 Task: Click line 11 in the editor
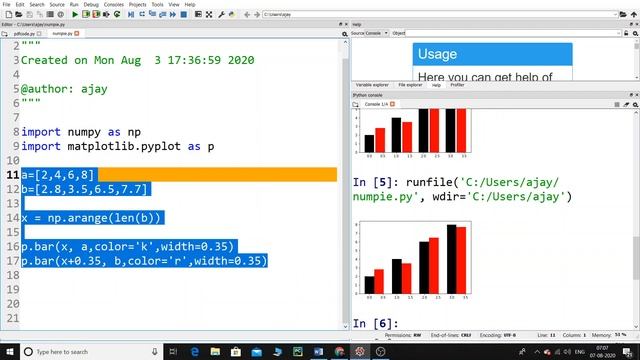pos(179,175)
